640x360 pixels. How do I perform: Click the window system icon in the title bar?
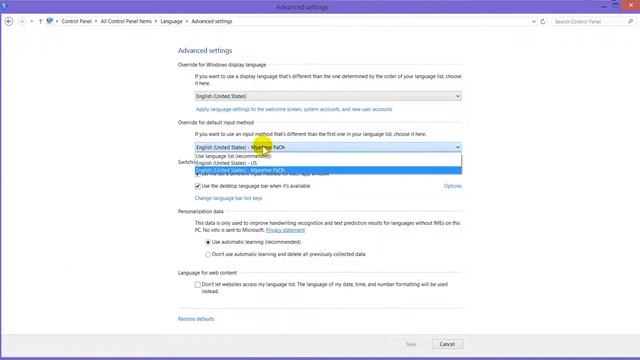tap(4, 5)
